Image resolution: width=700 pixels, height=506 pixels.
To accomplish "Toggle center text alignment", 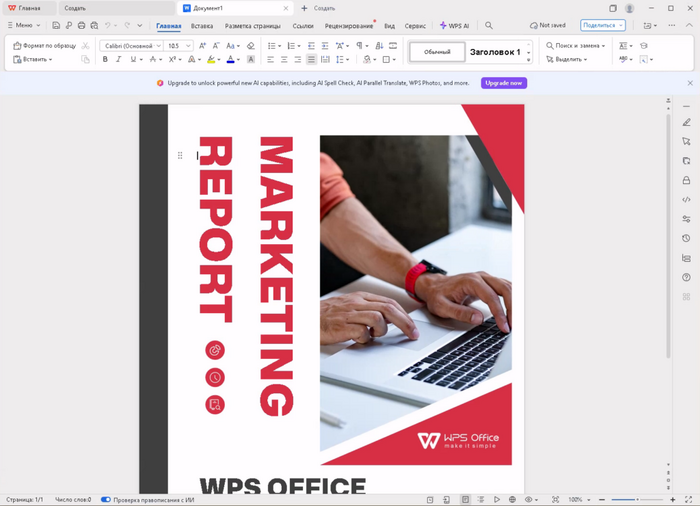I will click(283, 60).
